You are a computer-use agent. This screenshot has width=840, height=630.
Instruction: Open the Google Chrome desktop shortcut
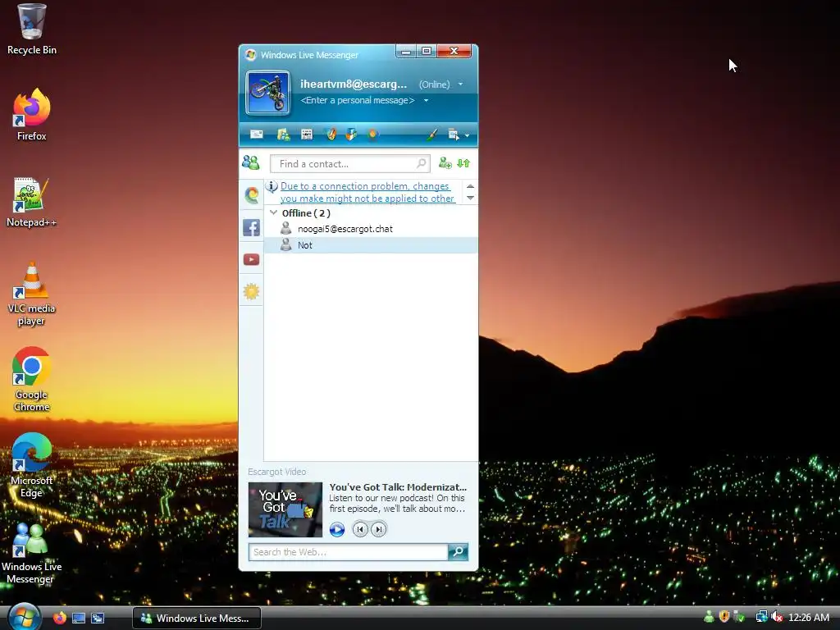[32, 379]
